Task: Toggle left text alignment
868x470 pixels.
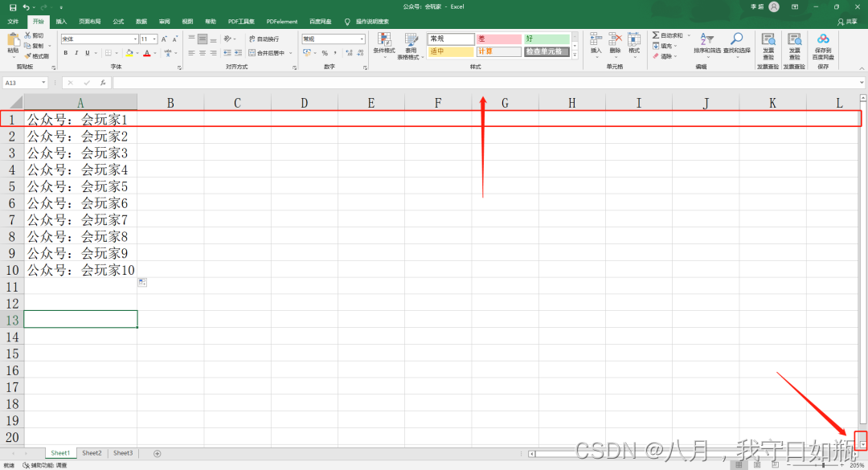Action: point(191,53)
